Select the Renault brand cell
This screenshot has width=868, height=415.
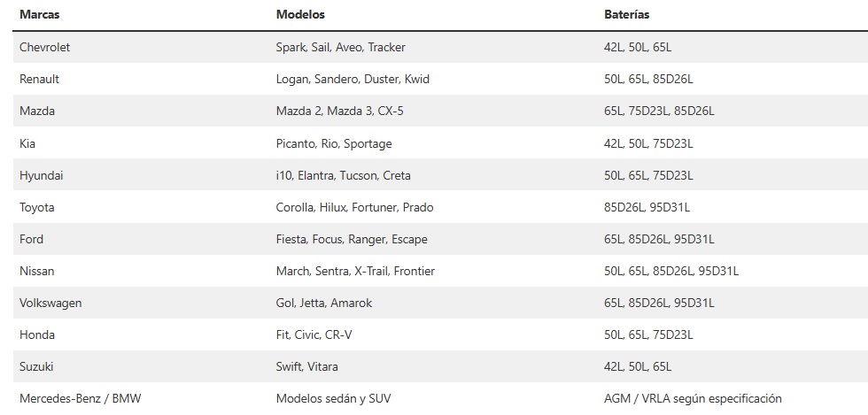click(39, 79)
